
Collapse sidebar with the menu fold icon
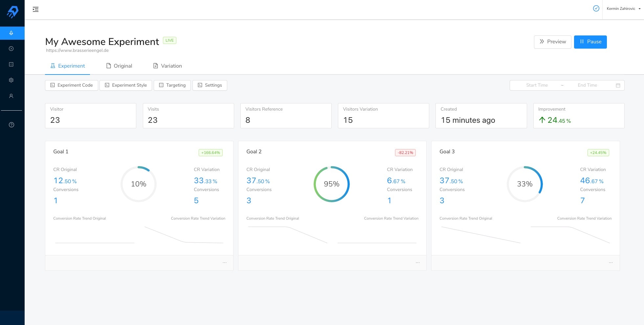(x=35, y=10)
